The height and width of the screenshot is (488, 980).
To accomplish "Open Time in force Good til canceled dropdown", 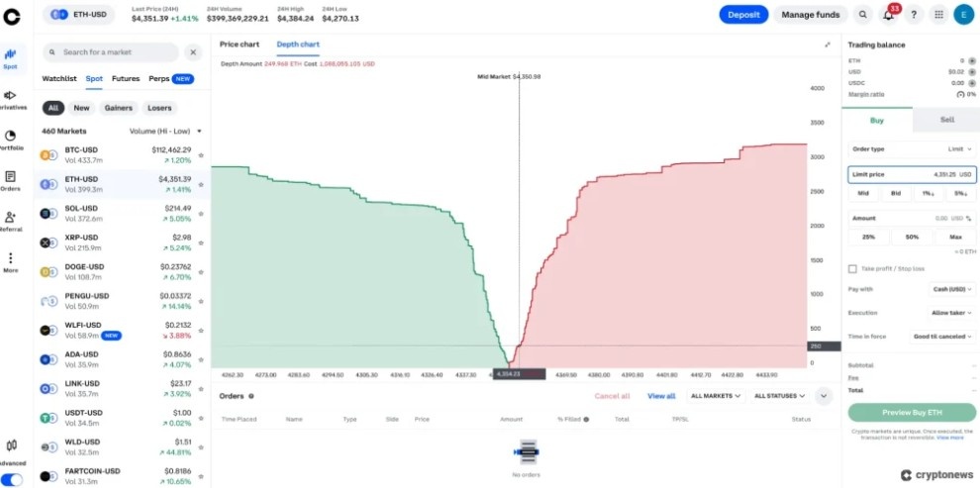I will tap(942, 337).
